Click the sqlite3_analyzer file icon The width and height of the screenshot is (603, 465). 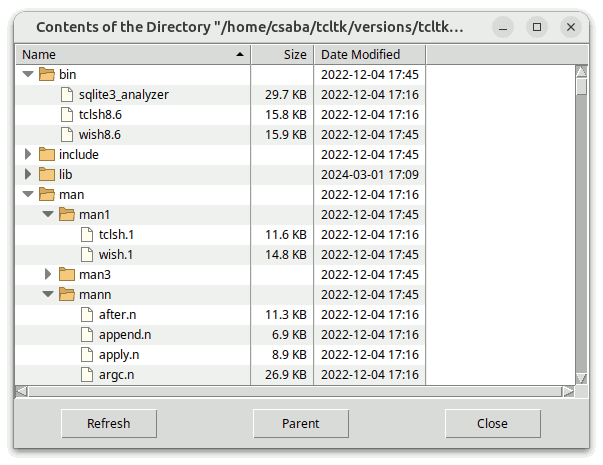[67, 94]
